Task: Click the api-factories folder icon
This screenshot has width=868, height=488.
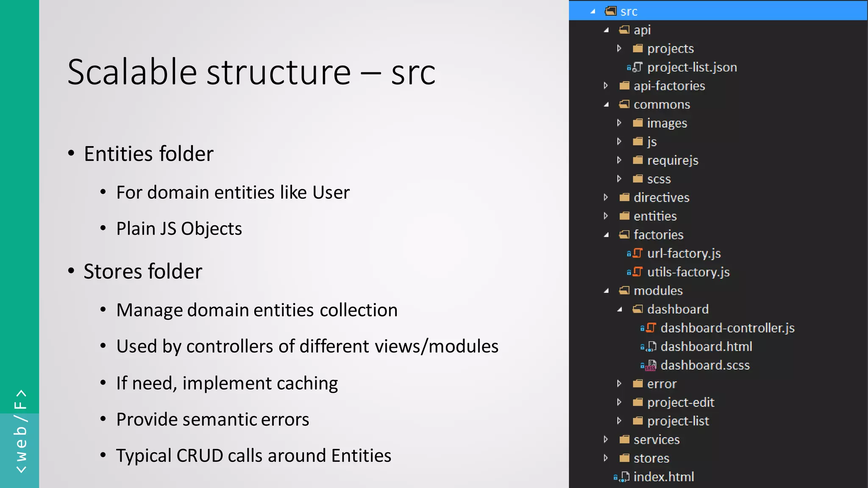Action: tap(624, 86)
